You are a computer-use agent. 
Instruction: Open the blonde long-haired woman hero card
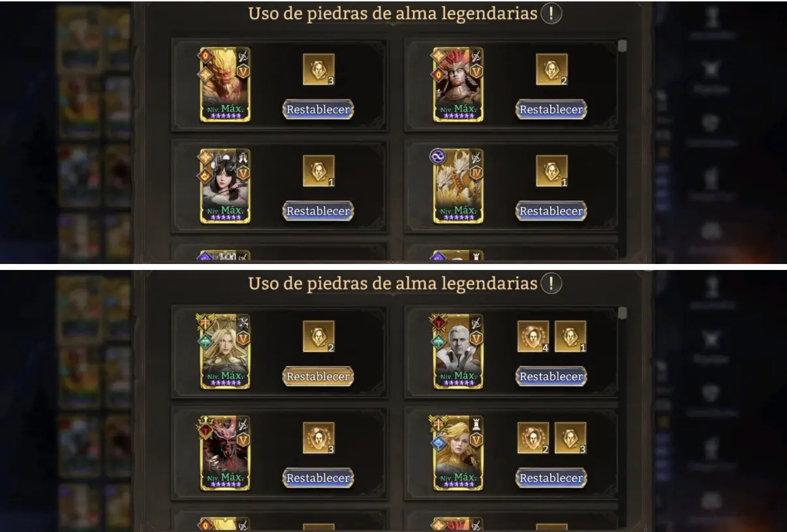click(225, 351)
